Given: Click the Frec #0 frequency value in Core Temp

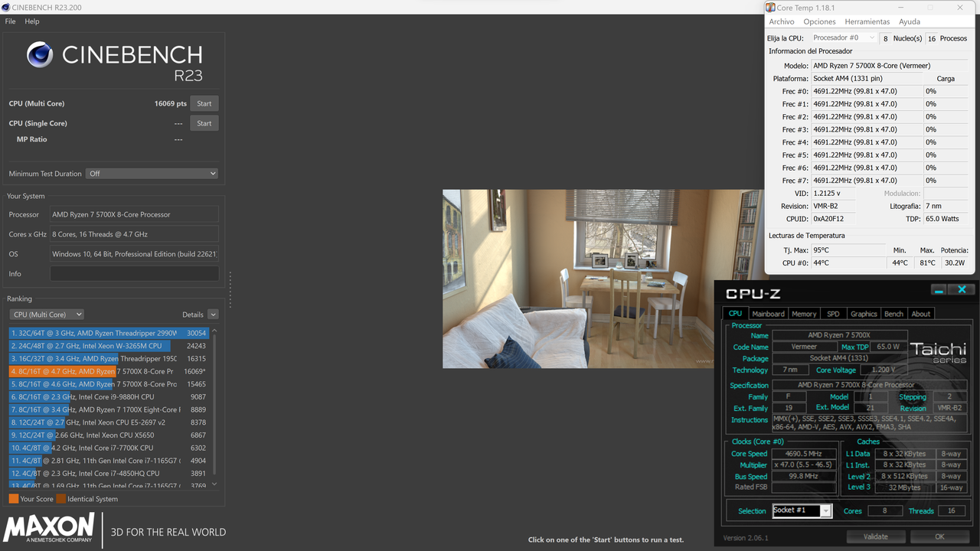Looking at the screenshot, I should click(x=866, y=91).
